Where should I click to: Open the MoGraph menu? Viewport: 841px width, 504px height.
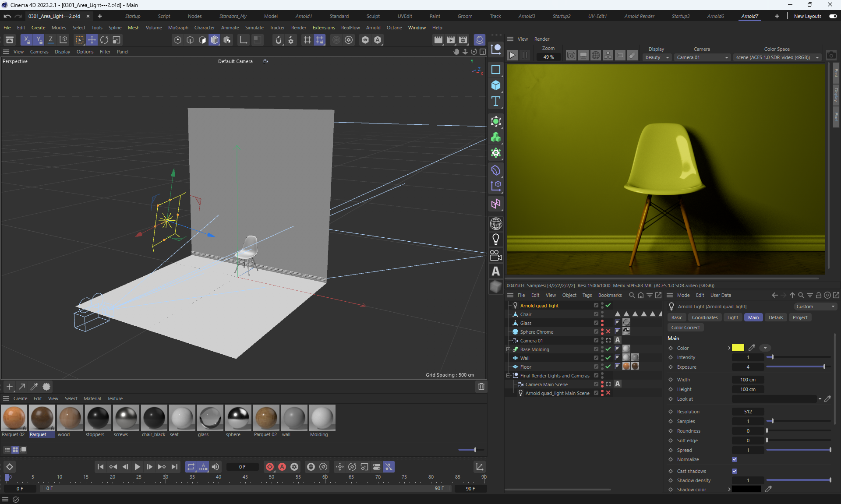pyautogui.click(x=178, y=28)
